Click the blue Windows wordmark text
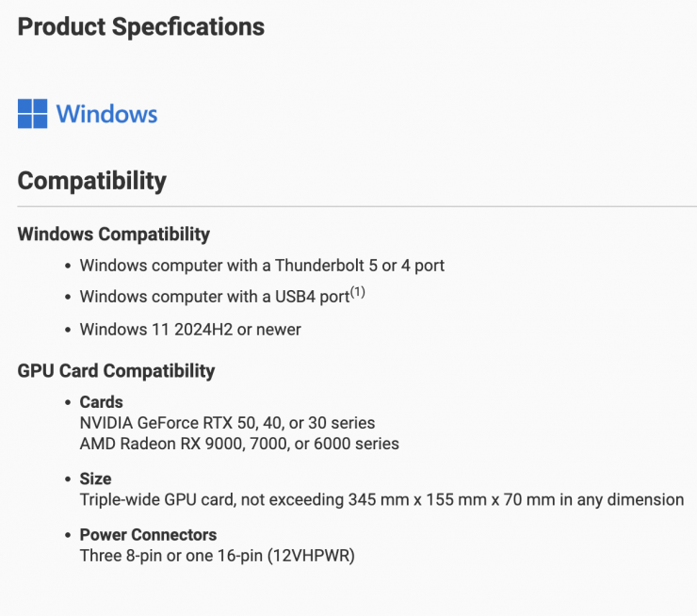This screenshot has width=697, height=616. (106, 115)
